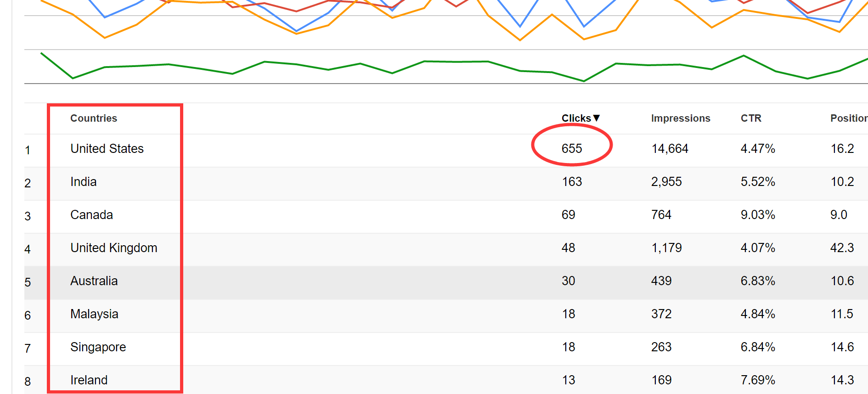Screen dimensions: 868x394
Task: Sort by Position column header
Action: pyautogui.click(x=849, y=118)
